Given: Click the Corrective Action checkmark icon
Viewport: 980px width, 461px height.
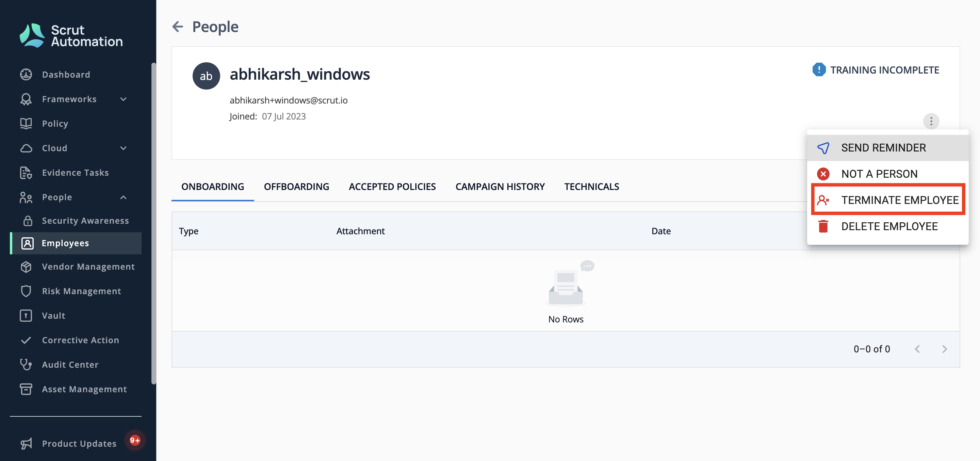Looking at the screenshot, I should tap(26, 340).
